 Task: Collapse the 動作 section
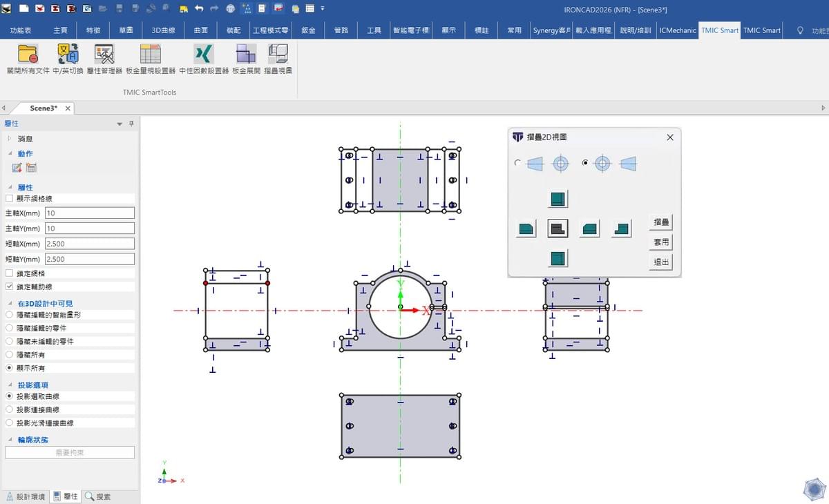point(10,153)
